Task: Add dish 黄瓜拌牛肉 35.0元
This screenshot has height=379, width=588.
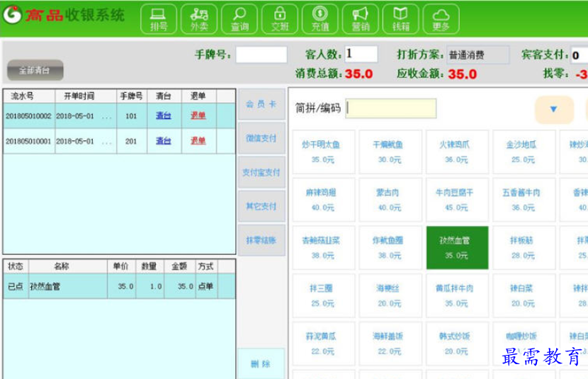Action: 457,295
